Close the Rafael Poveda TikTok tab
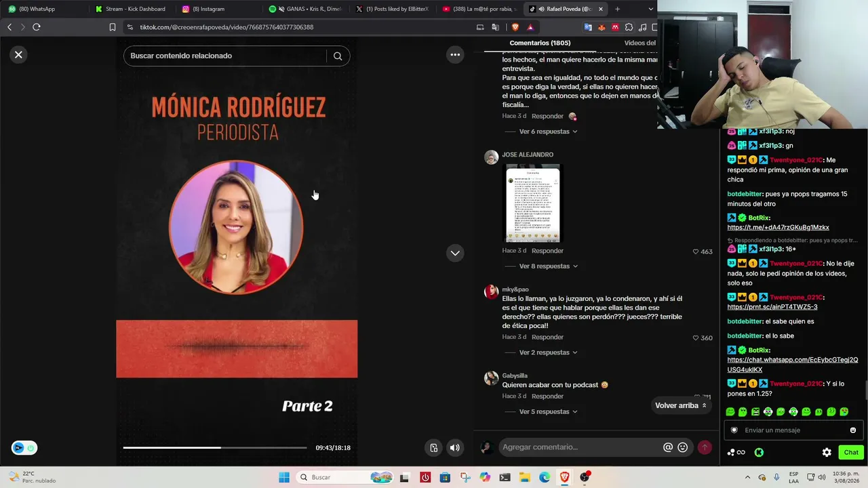This screenshot has width=868, height=488. point(600,9)
